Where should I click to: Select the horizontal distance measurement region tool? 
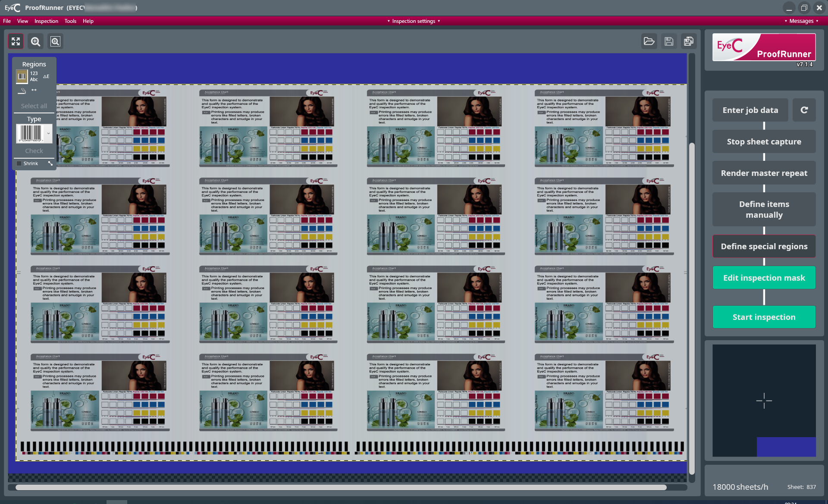[34, 90]
